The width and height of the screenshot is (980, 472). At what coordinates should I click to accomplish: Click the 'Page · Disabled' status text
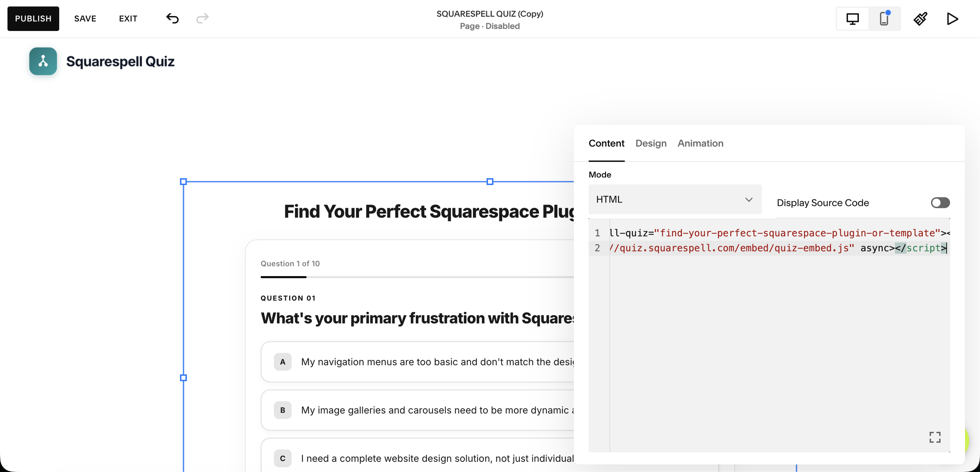490,26
